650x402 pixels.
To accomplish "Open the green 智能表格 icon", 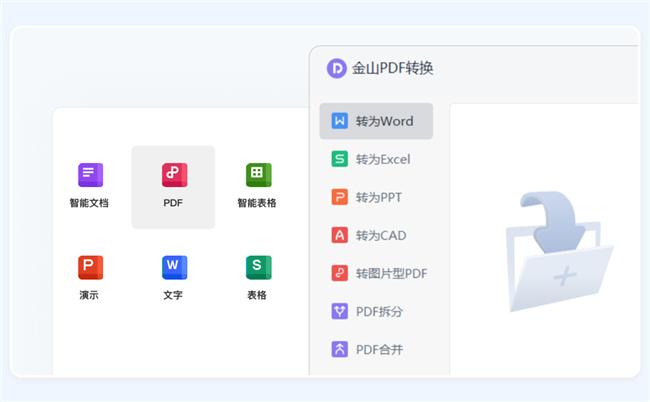I will (259, 175).
